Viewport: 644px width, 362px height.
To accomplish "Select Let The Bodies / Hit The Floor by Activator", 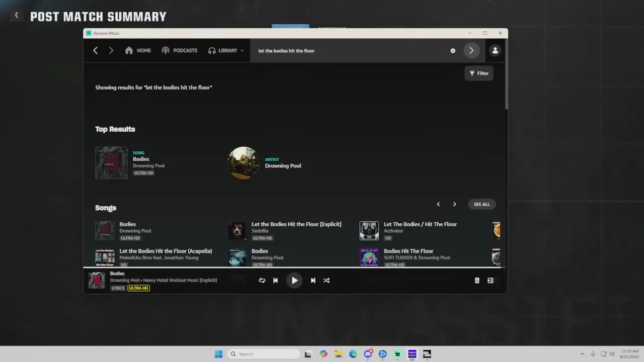I will click(420, 224).
